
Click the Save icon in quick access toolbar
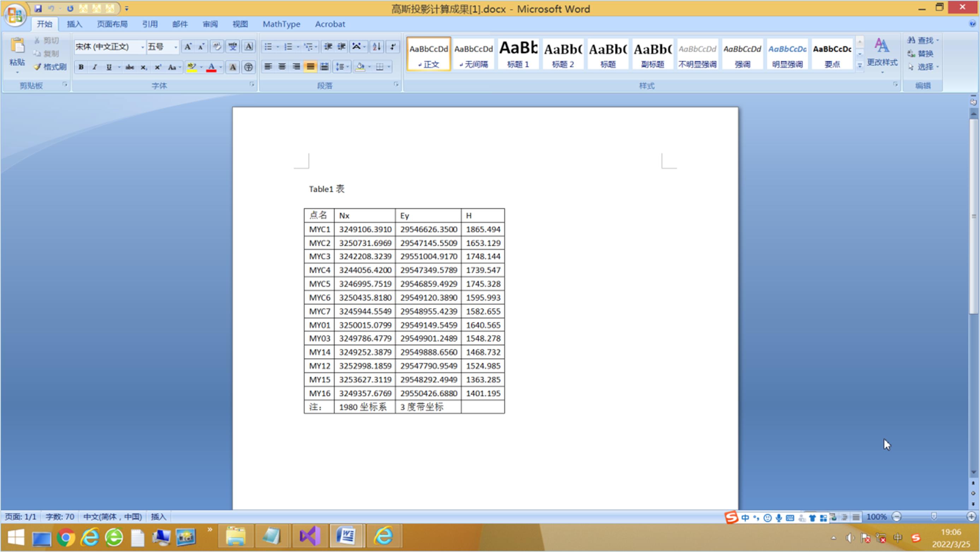(38, 8)
